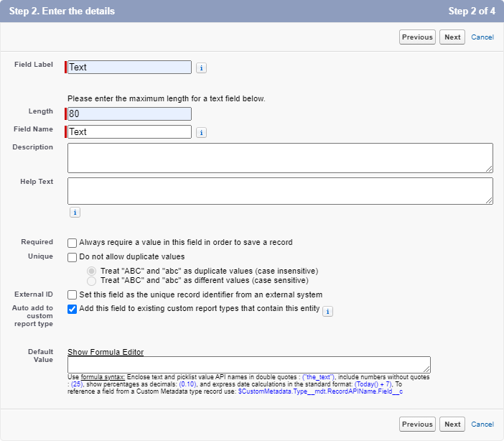Open the info icon under Help Text
The image size is (504, 441).
(x=75, y=213)
